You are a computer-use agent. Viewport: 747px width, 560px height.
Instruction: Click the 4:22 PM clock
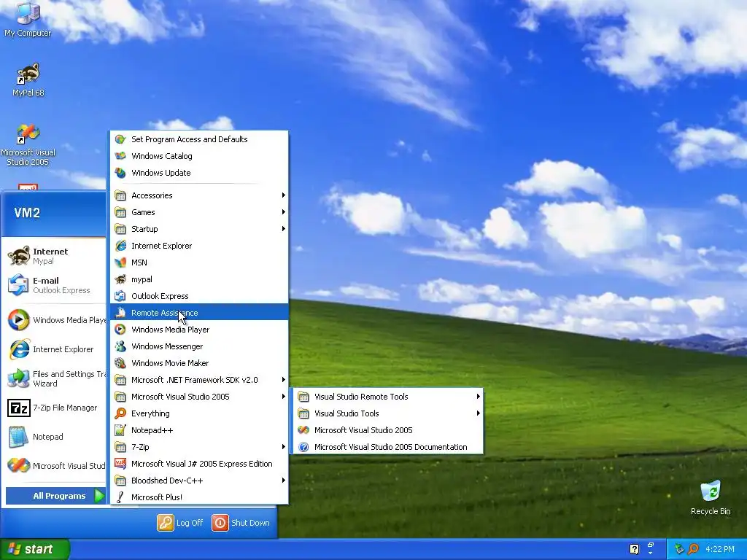(x=720, y=549)
